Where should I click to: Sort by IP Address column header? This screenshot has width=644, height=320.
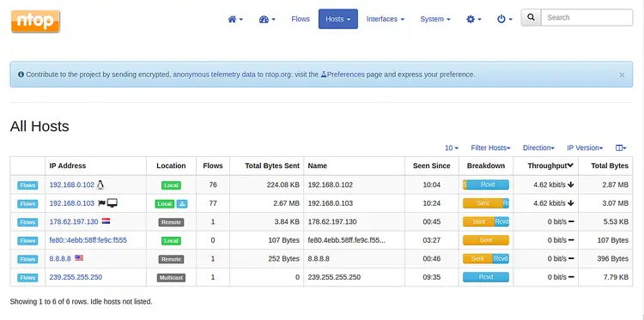point(68,166)
